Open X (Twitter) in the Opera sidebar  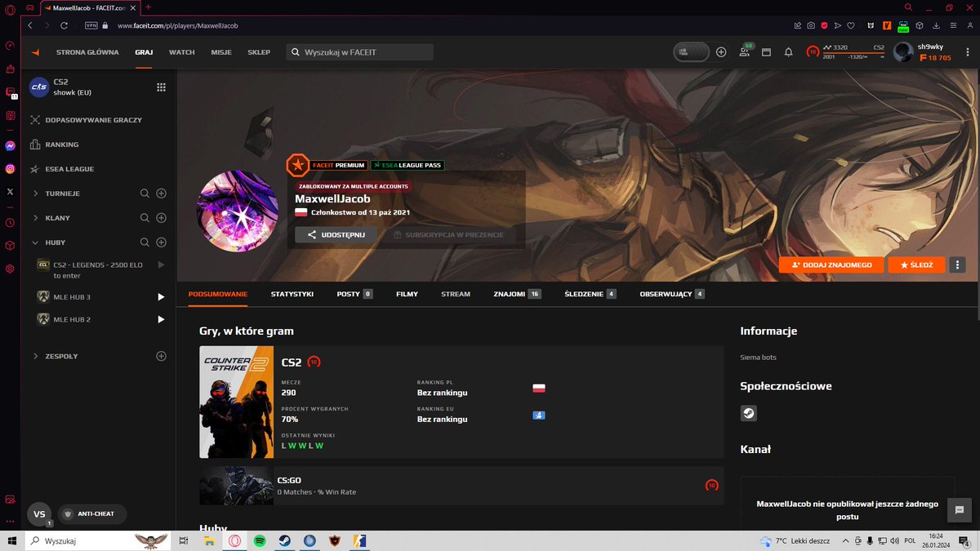(x=10, y=191)
